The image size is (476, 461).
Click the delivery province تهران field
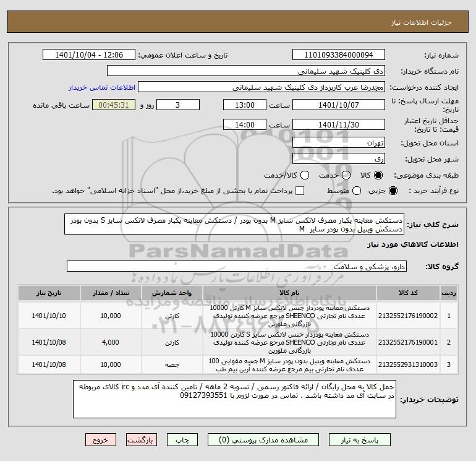click(339, 142)
